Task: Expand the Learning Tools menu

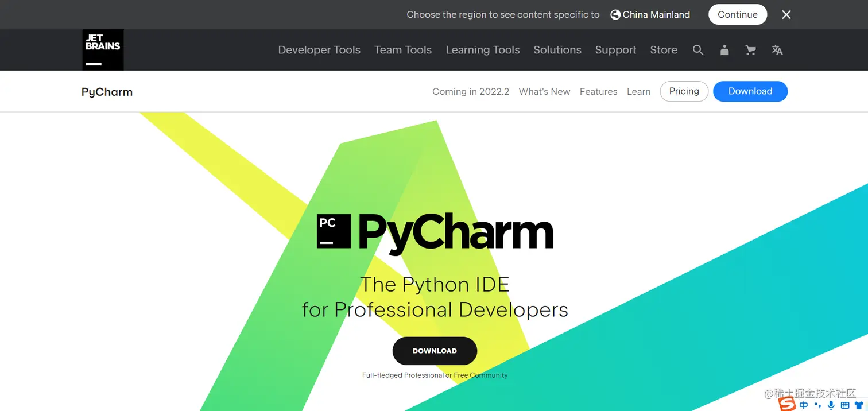Action: (x=483, y=50)
